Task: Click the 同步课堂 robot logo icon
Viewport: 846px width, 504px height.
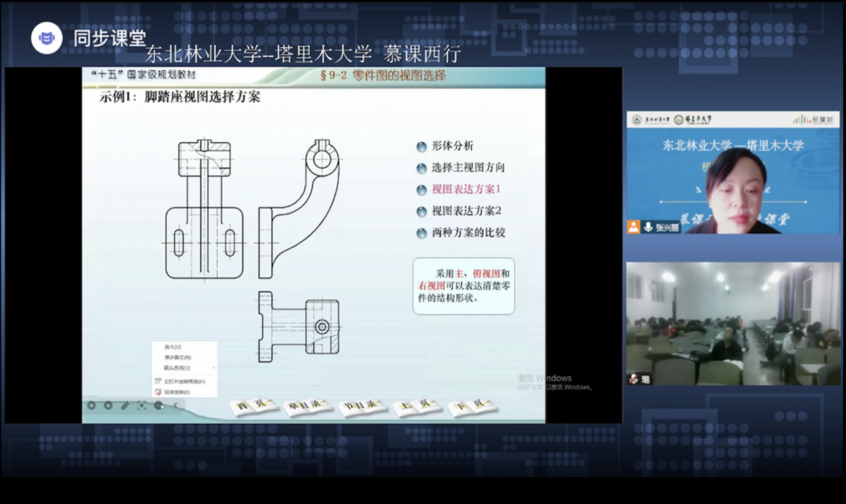Action: pos(47,39)
